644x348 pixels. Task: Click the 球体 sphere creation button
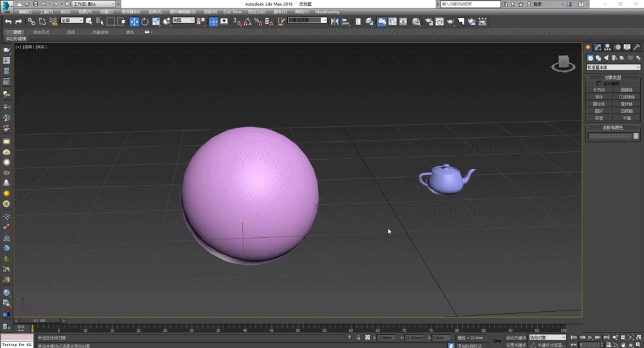599,97
